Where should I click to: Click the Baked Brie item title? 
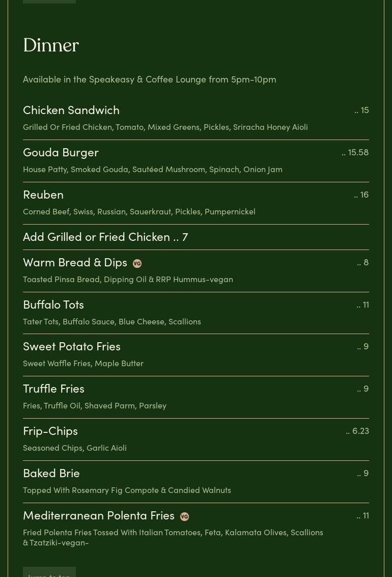coord(51,473)
